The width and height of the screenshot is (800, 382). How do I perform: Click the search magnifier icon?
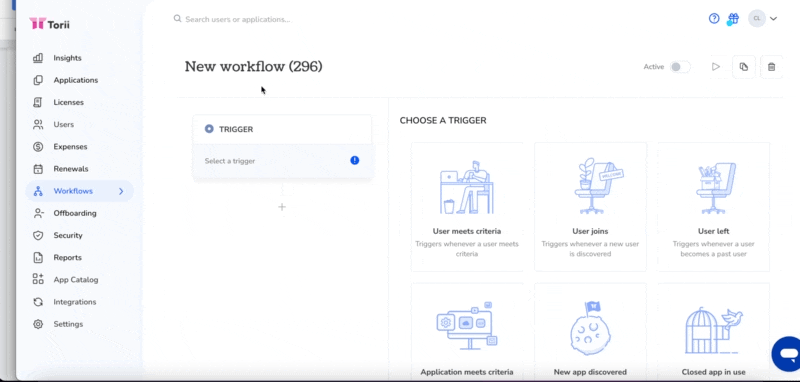click(178, 19)
